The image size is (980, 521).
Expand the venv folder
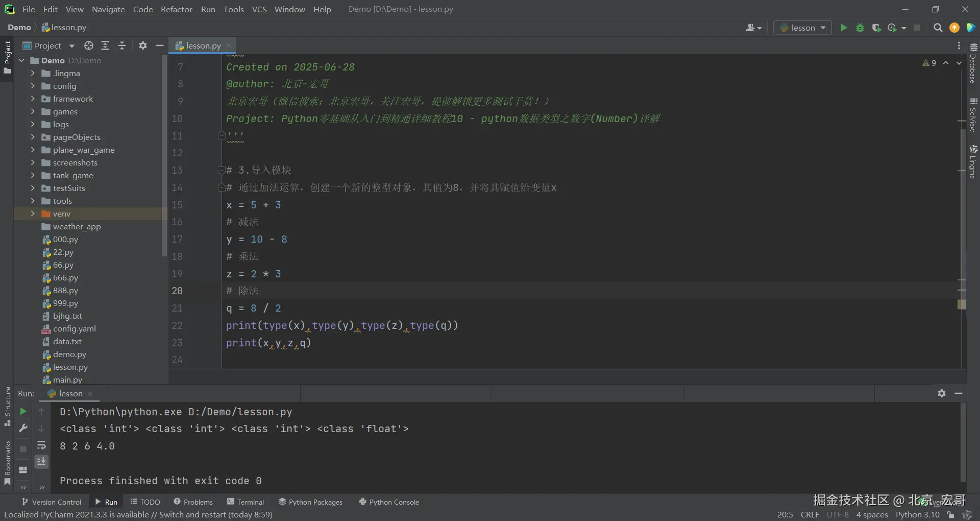pos(33,214)
